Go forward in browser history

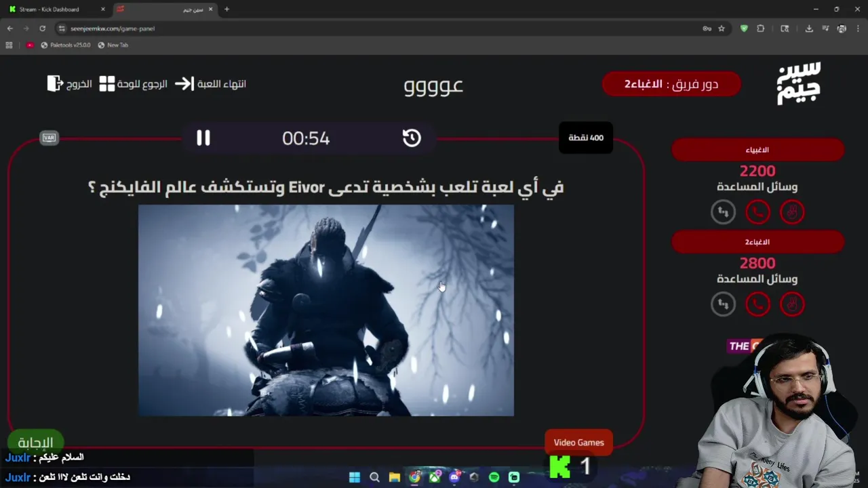point(26,28)
